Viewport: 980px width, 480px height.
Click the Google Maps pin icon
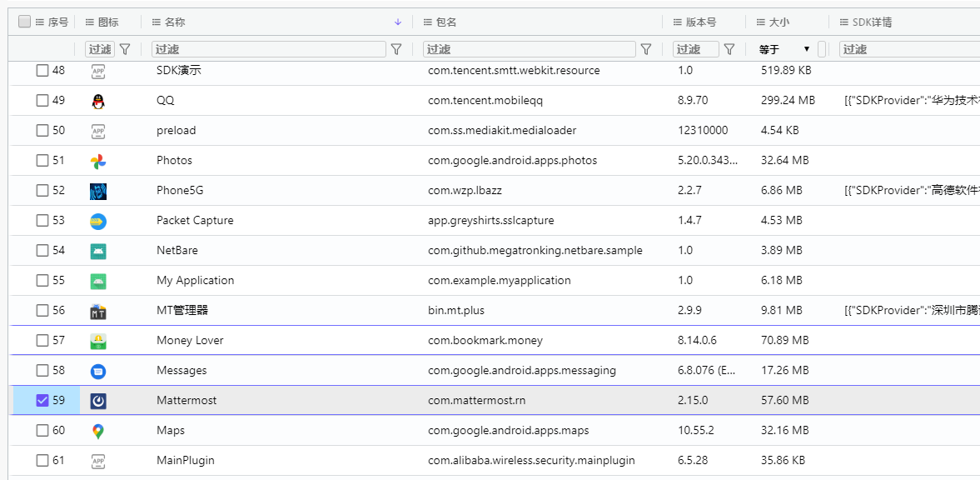98,431
